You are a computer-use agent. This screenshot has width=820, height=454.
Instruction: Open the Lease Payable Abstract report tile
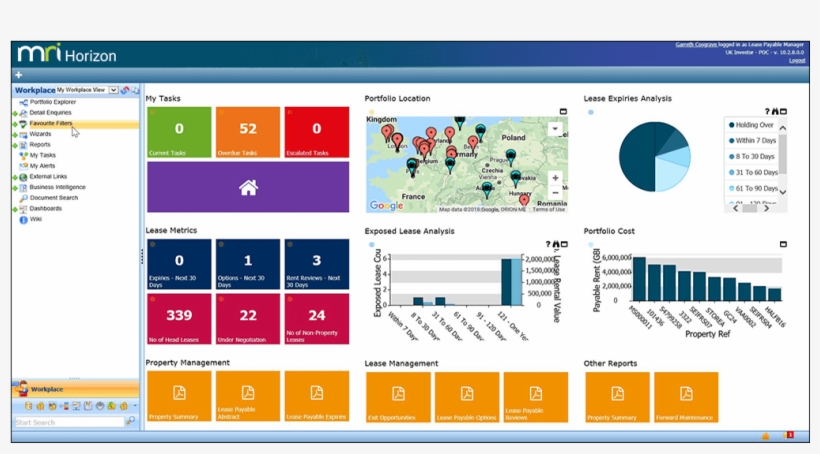click(248, 396)
